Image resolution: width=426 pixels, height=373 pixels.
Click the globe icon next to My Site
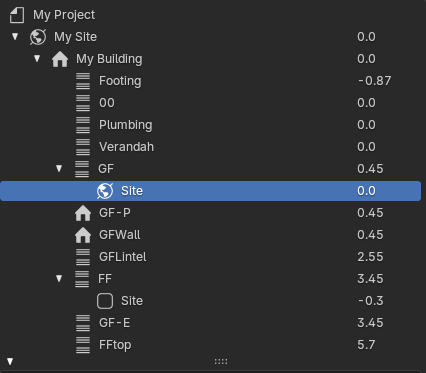[38, 37]
